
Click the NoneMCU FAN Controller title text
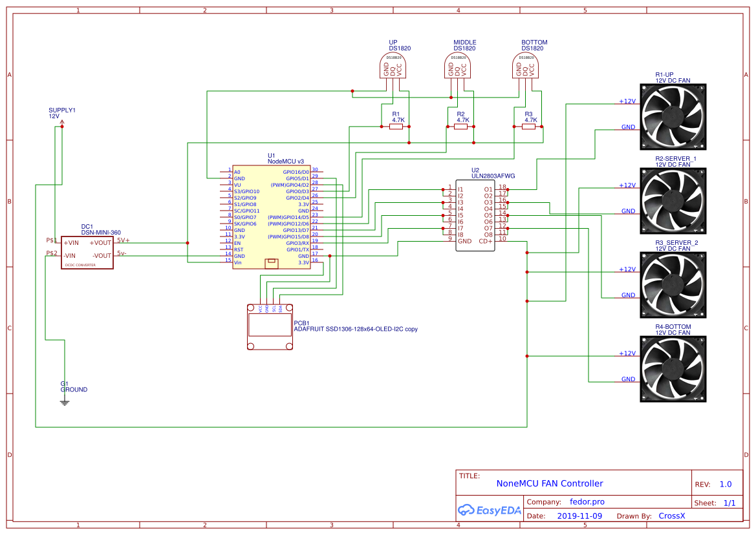point(548,483)
